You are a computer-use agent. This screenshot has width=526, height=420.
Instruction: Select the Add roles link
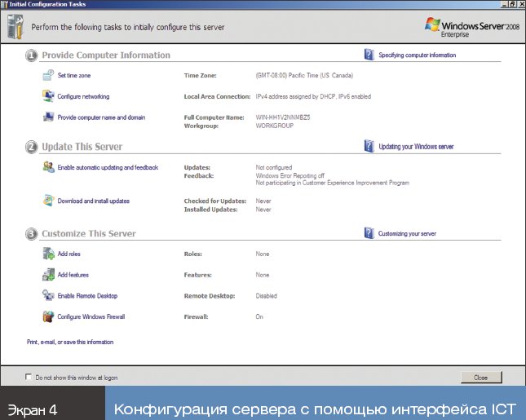(69, 254)
